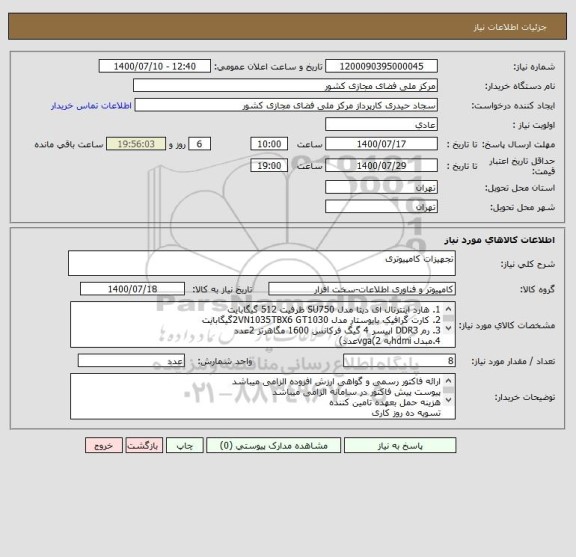Click label شماره نیاز

534,67
